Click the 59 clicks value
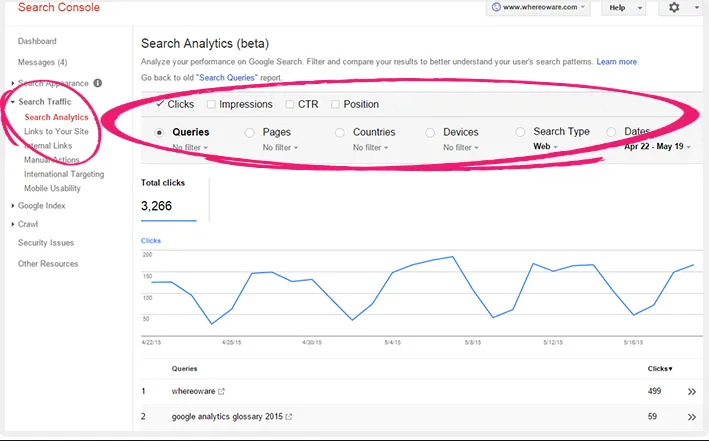This screenshot has width=709, height=441. 652,416
